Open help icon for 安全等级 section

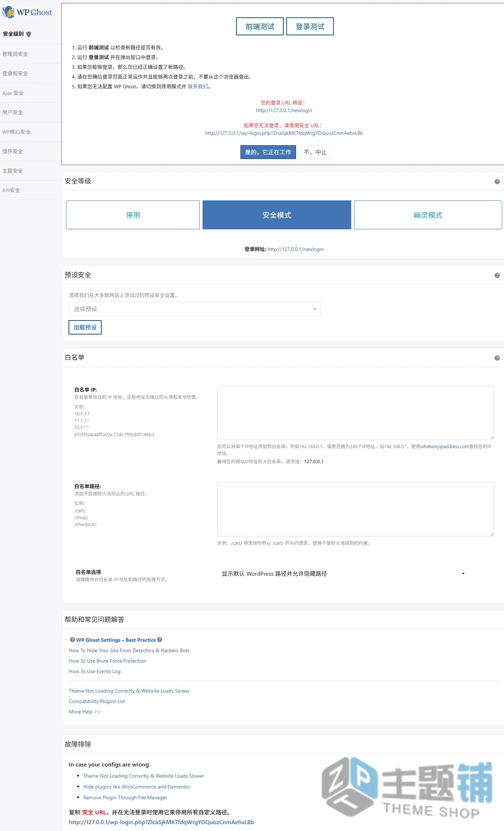click(x=497, y=182)
